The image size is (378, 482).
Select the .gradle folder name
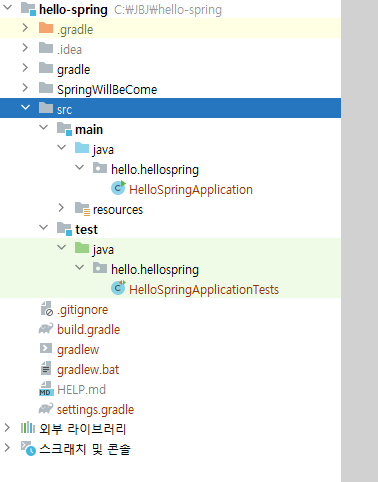tap(75, 30)
